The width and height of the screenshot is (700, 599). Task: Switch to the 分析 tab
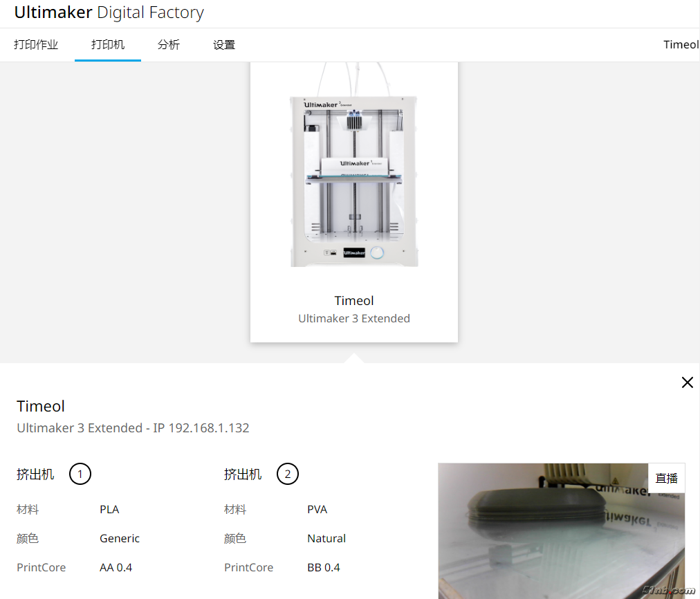click(169, 45)
